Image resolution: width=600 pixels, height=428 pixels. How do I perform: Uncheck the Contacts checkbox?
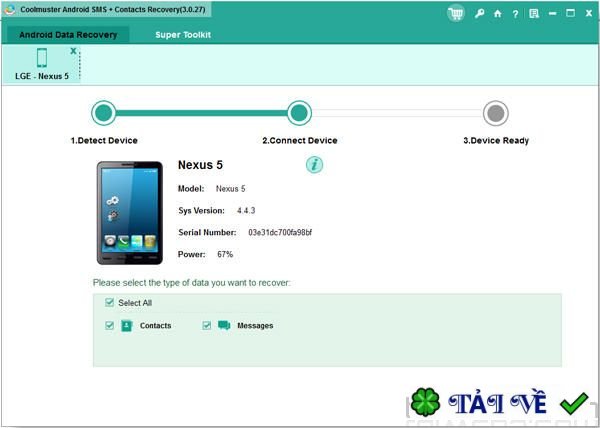109,325
